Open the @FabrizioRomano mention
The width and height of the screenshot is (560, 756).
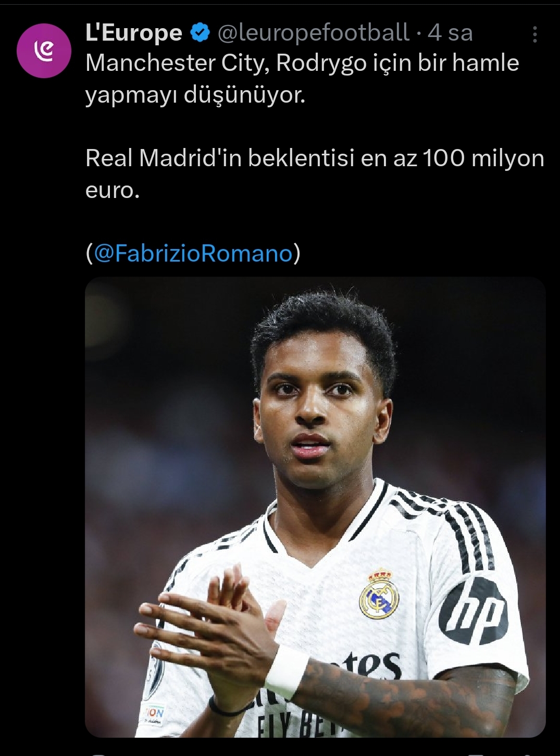pyautogui.click(x=193, y=254)
